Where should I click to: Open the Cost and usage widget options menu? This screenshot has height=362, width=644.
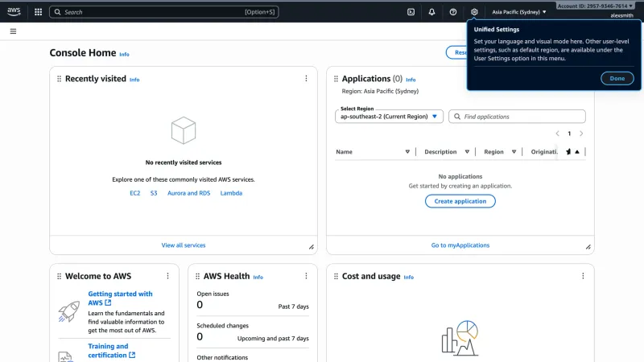(x=583, y=276)
